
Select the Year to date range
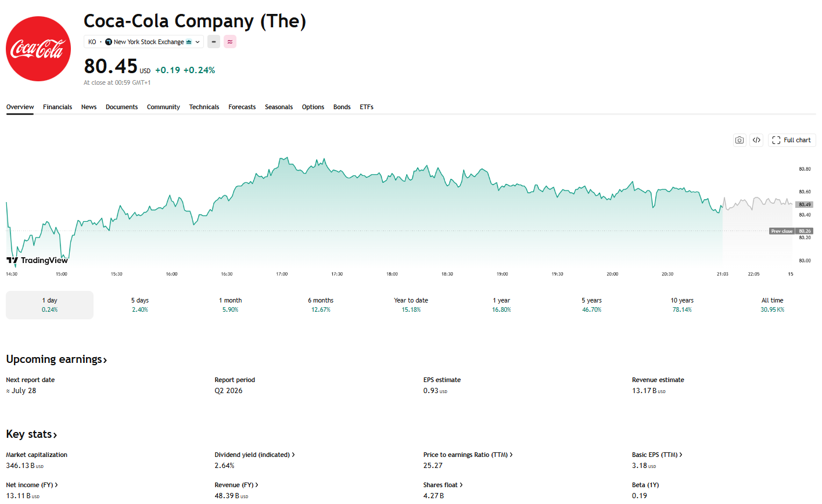[411, 305]
